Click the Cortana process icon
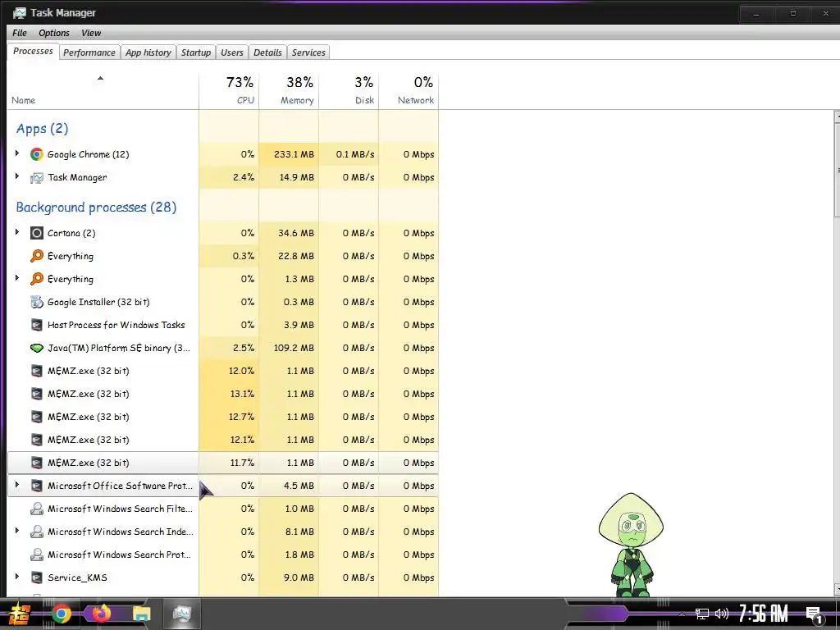The height and width of the screenshot is (630, 840). [36, 233]
